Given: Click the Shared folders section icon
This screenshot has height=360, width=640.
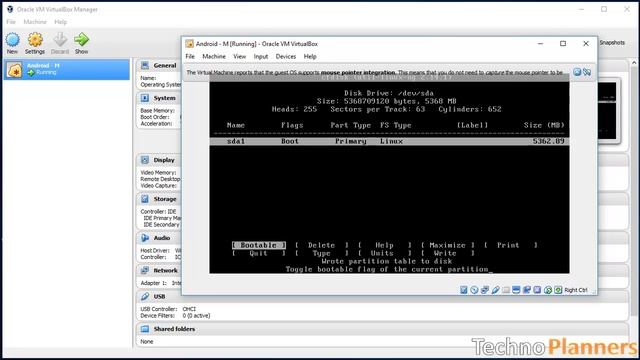Looking at the screenshot, I should coord(145,329).
